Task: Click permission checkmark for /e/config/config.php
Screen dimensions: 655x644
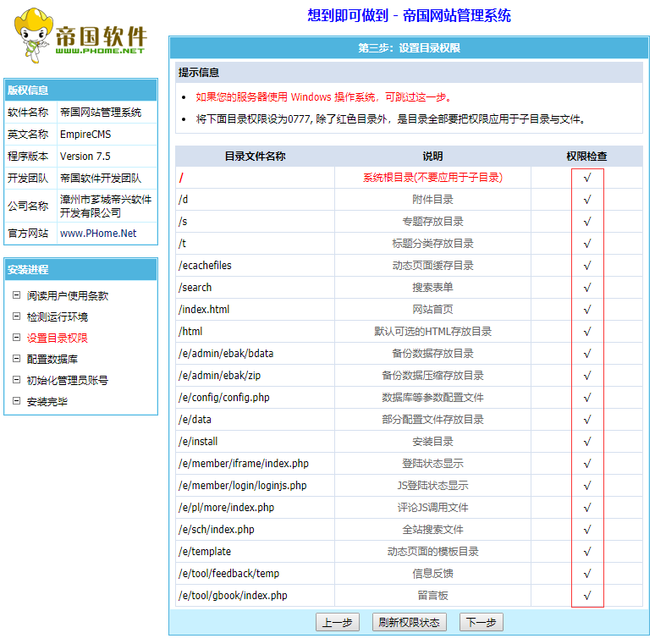Action: point(586,398)
